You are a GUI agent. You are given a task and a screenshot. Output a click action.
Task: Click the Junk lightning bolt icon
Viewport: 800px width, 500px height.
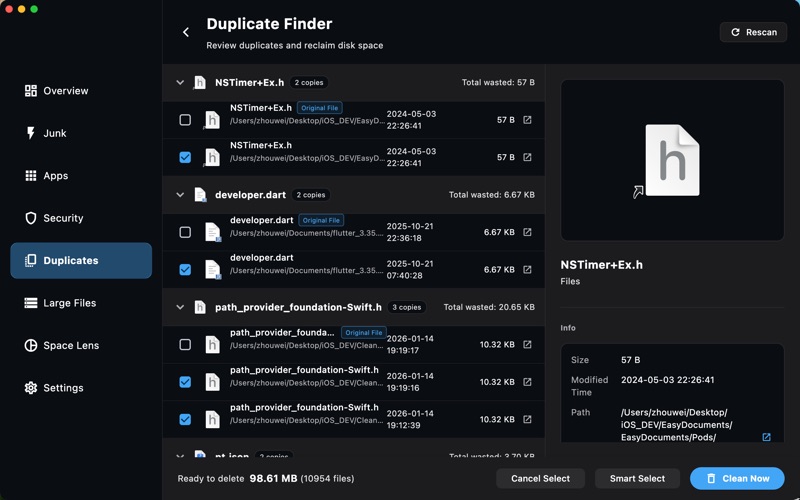click(x=31, y=133)
